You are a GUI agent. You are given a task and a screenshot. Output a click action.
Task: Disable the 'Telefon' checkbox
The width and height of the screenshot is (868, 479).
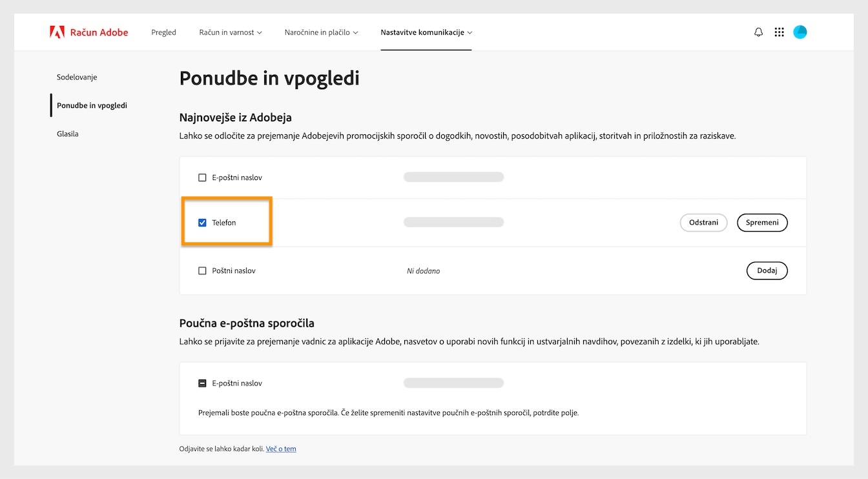202,221
